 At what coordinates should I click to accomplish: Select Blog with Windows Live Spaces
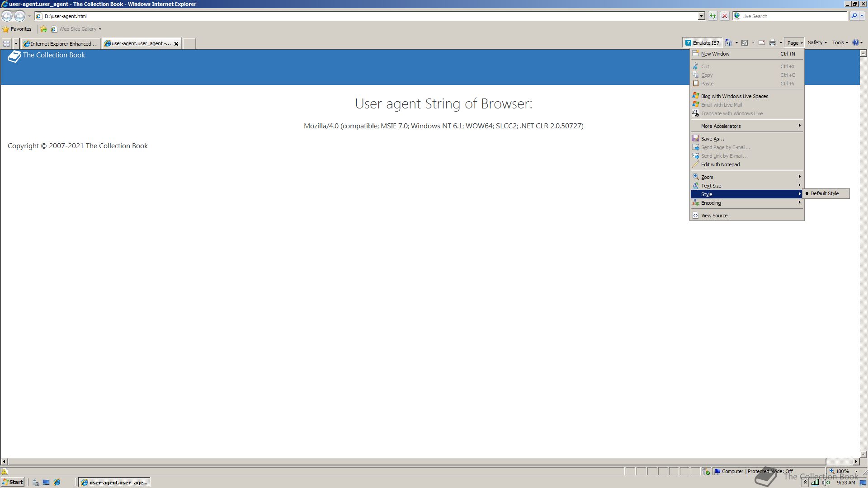pyautogui.click(x=747, y=96)
